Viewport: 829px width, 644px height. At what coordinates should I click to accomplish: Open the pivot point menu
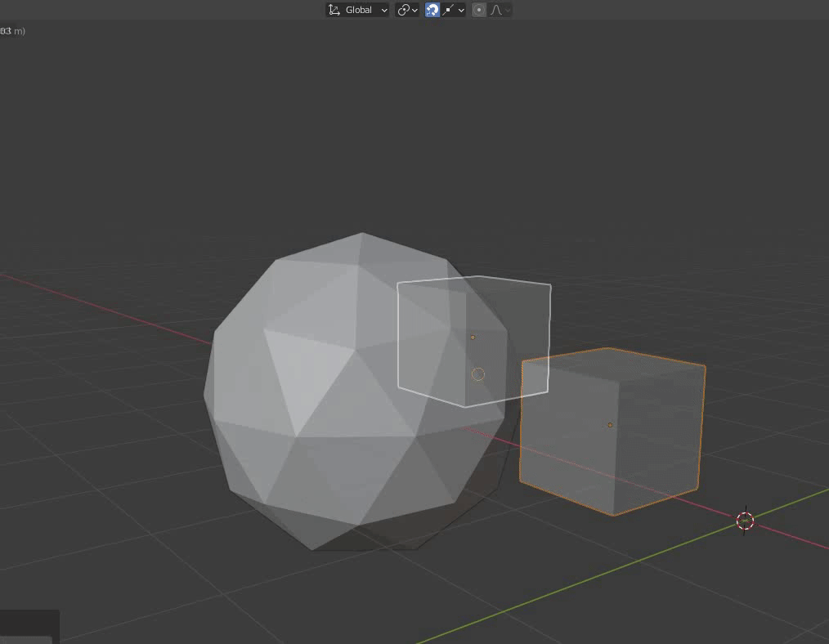coord(407,10)
